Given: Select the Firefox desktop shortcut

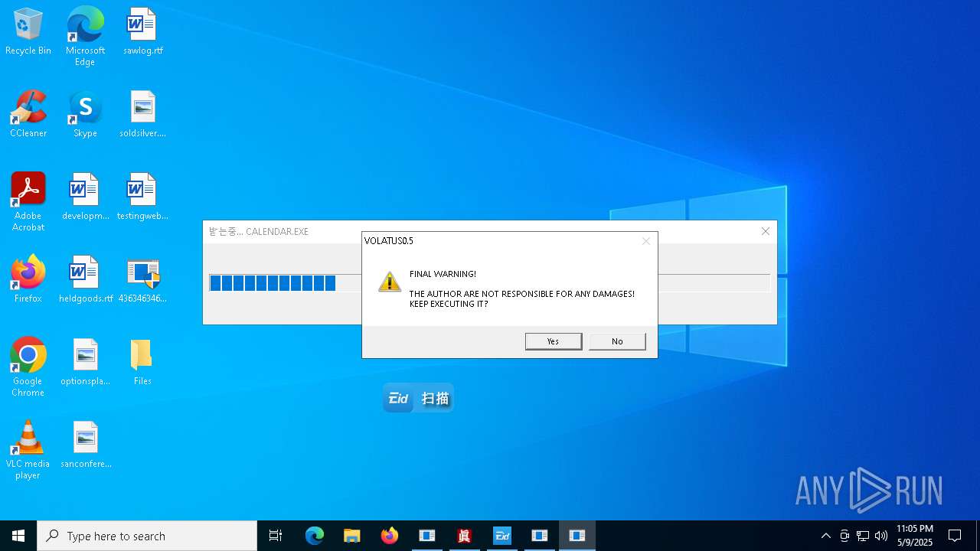Looking at the screenshot, I should click(x=28, y=280).
